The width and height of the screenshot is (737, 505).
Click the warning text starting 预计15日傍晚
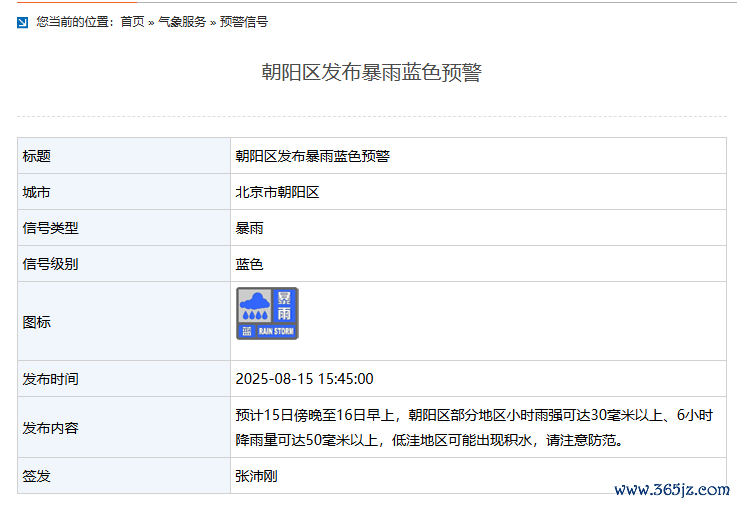pyautogui.click(x=474, y=427)
